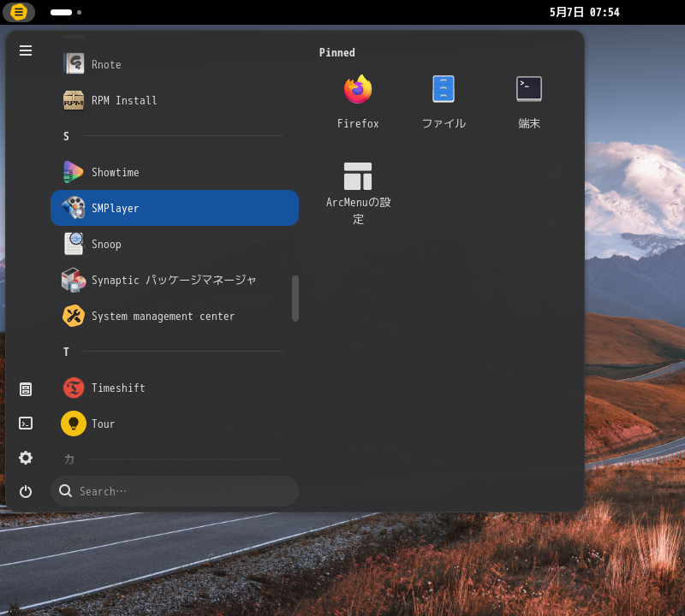Click the 'Pinned' heading label
685x616 pixels.
pyautogui.click(x=337, y=53)
